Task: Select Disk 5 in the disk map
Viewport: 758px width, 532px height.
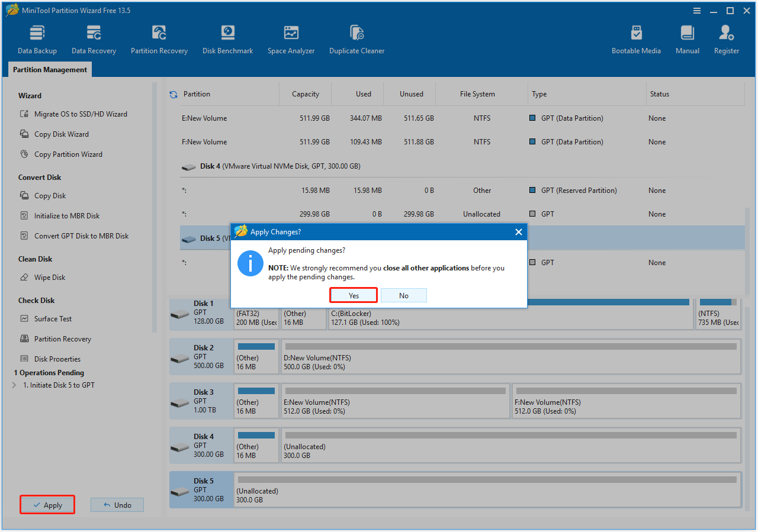Action: pos(201,489)
